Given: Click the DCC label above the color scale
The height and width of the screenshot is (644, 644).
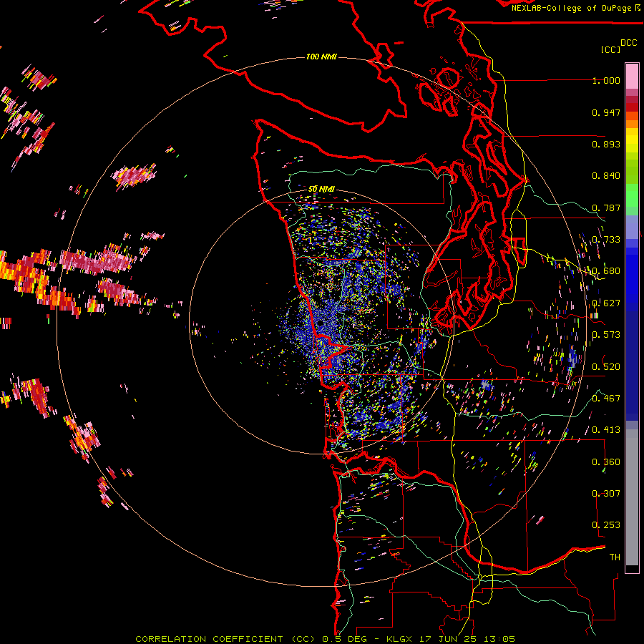Looking at the screenshot, I should click(628, 43).
